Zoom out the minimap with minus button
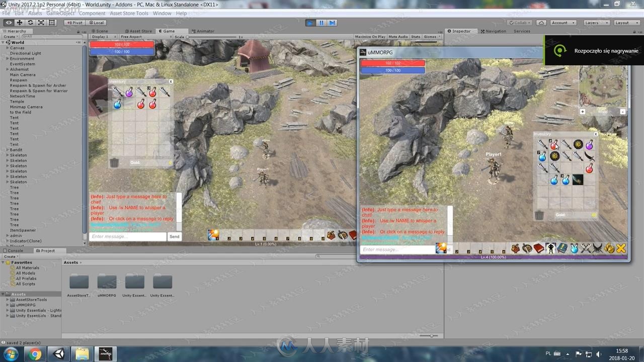The height and width of the screenshot is (362, 644). coord(623,112)
